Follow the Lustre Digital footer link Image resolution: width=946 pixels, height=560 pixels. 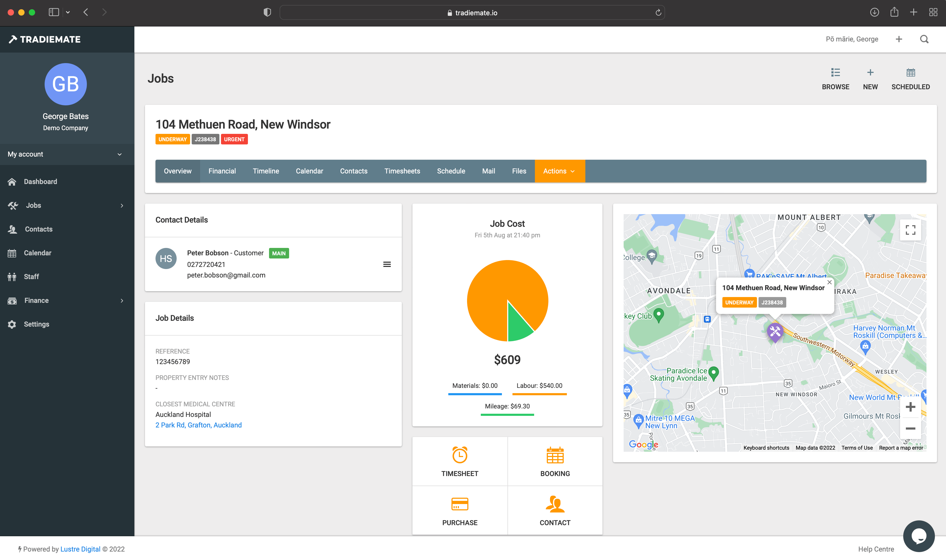coord(80,549)
